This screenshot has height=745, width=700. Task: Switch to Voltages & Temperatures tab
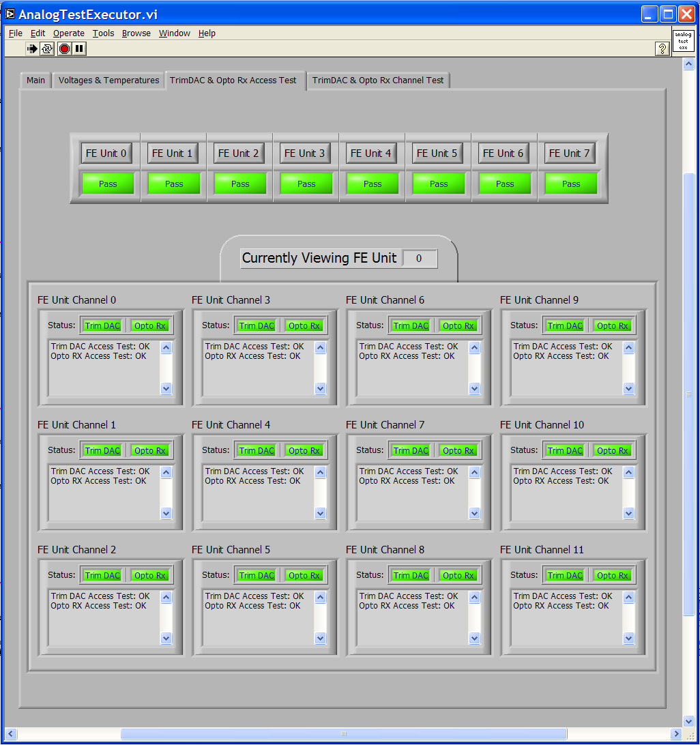[x=108, y=81]
